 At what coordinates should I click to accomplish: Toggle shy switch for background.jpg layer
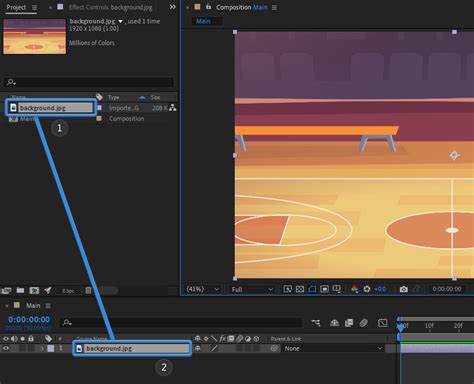click(x=198, y=348)
